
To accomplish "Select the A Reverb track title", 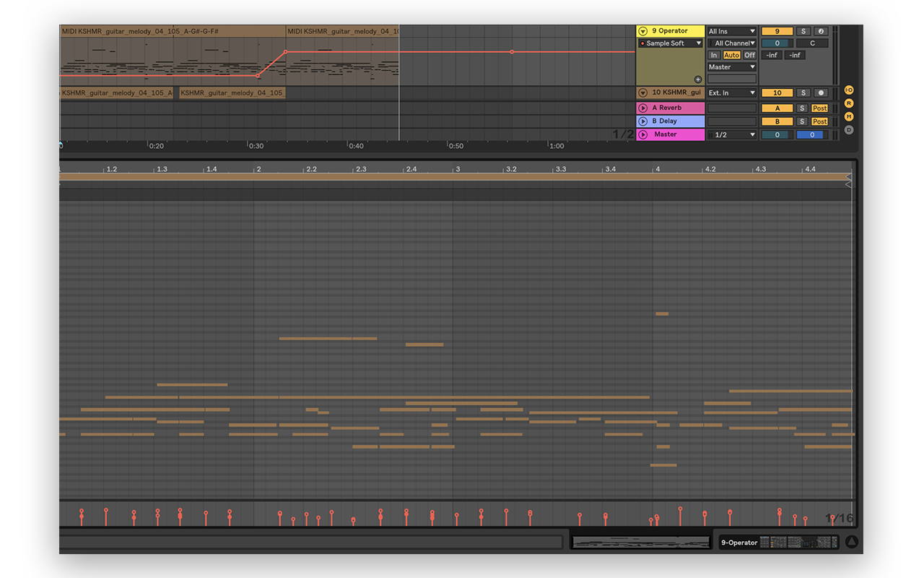I will click(x=666, y=108).
